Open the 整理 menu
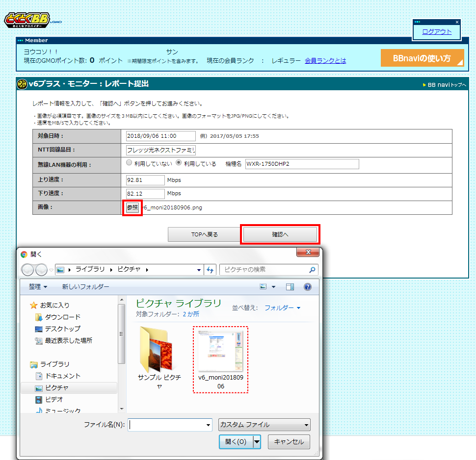Image resolution: width=476 pixels, height=460 pixels. tap(38, 287)
